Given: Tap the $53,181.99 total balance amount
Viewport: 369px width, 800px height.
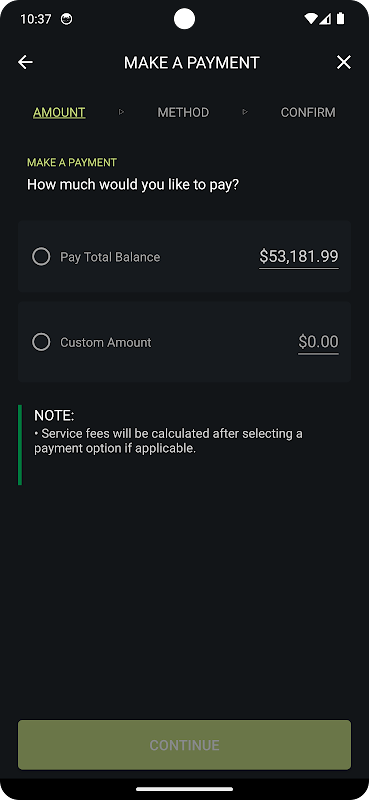Looking at the screenshot, I should coord(299,257).
